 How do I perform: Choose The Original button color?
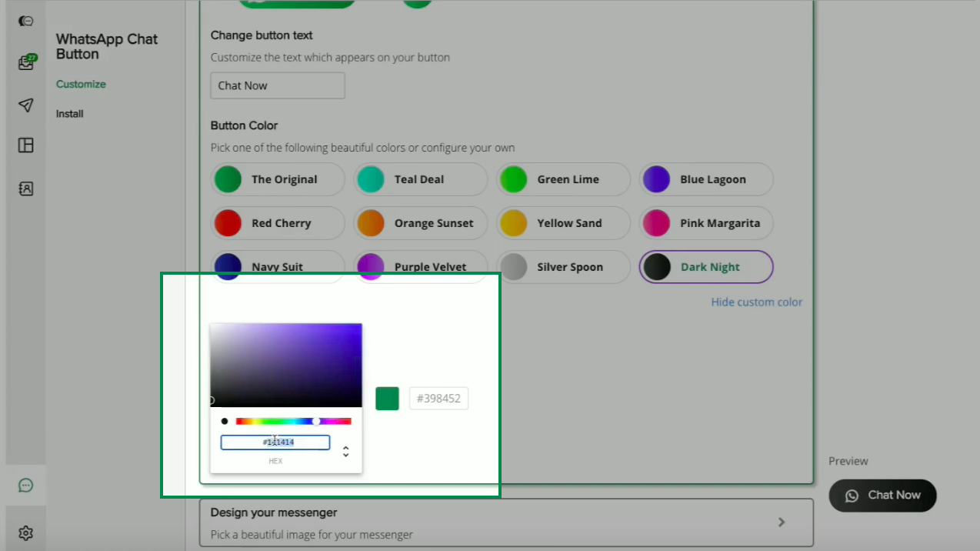pyautogui.click(x=278, y=179)
